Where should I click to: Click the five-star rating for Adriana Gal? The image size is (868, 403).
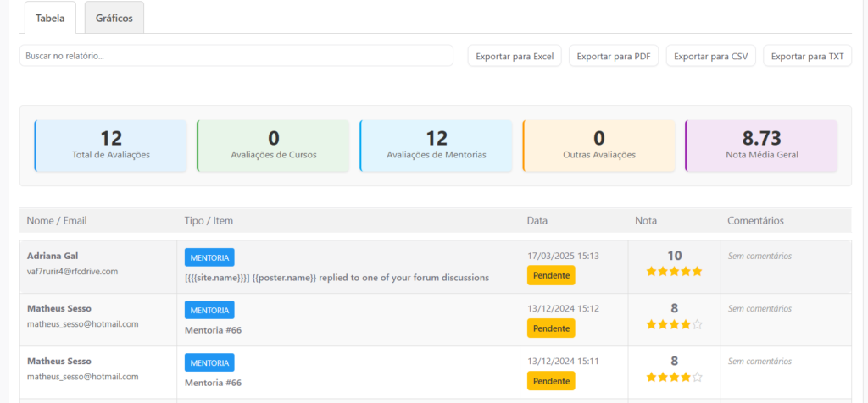tap(674, 272)
